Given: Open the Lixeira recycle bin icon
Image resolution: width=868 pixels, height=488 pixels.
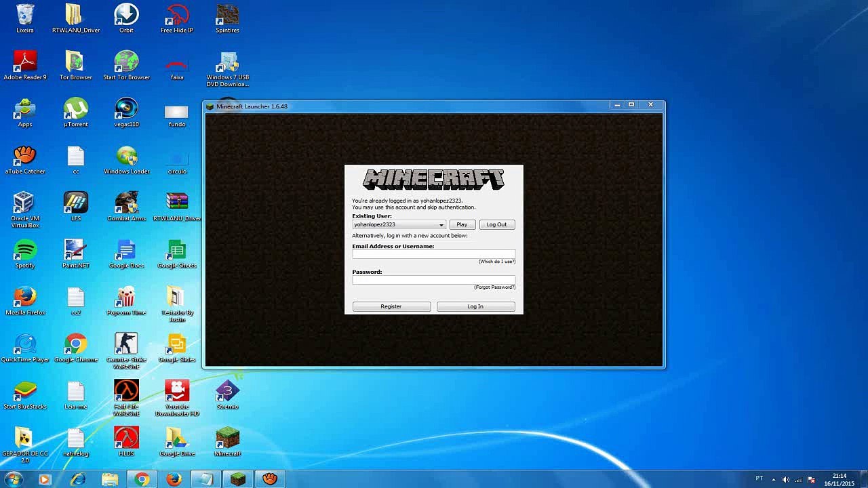Looking at the screenshot, I should pyautogui.click(x=25, y=15).
